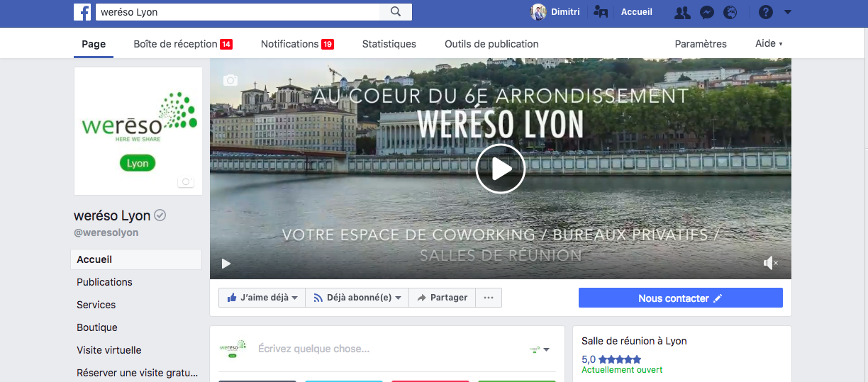Open the Notifications tab
This screenshot has width=868, height=382.
point(297,44)
